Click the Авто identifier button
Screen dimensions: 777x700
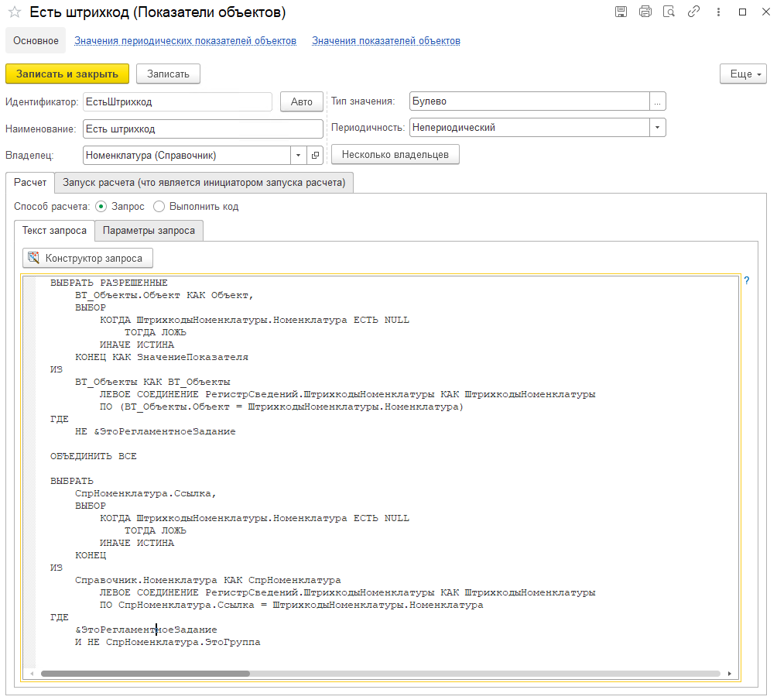pyautogui.click(x=301, y=101)
